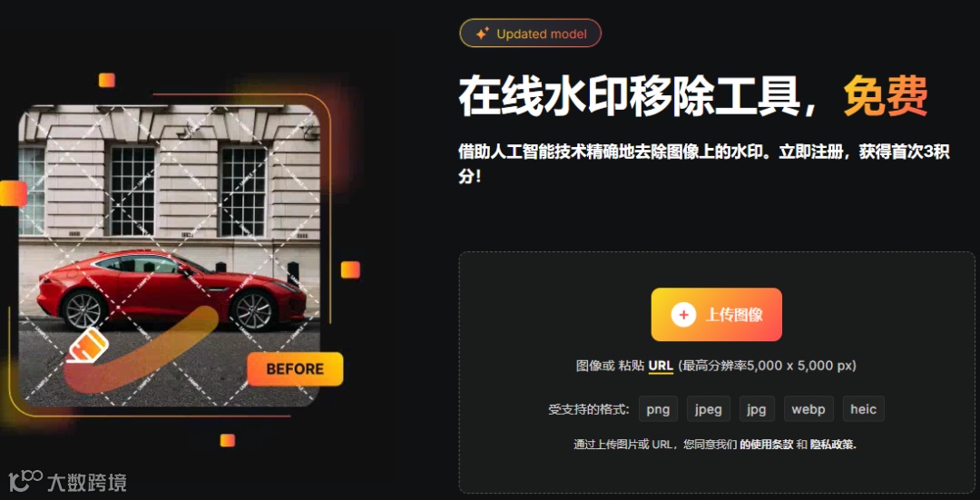Click the orange square right of the car
980x500 pixels.
pyautogui.click(x=350, y=270)
